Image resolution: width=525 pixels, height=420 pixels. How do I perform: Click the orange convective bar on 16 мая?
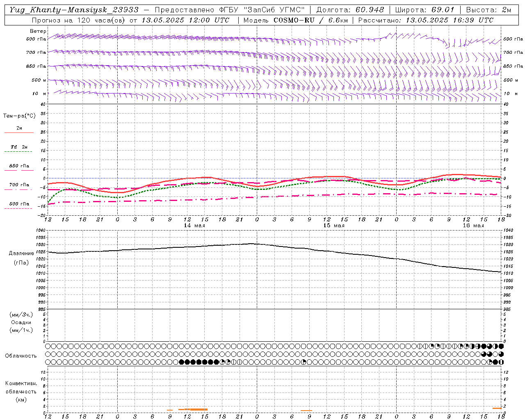pyautogui.click(x=497, y=408)
